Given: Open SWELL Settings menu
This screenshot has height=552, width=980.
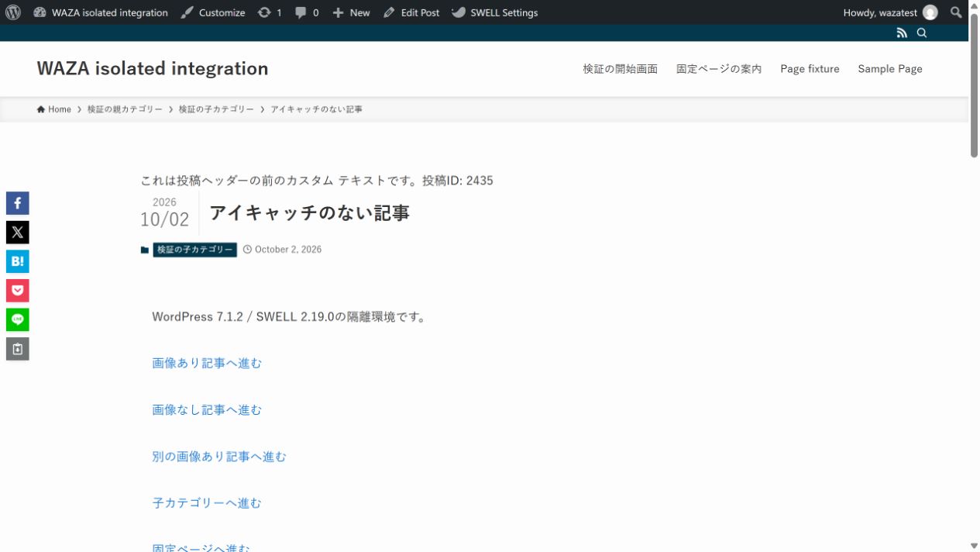Looking at the screenshot, I should pos(494,12).
